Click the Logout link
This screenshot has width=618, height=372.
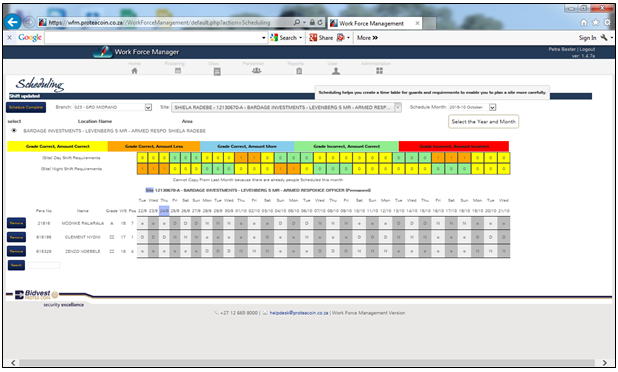pyautogui.click(x=587, y=49)
